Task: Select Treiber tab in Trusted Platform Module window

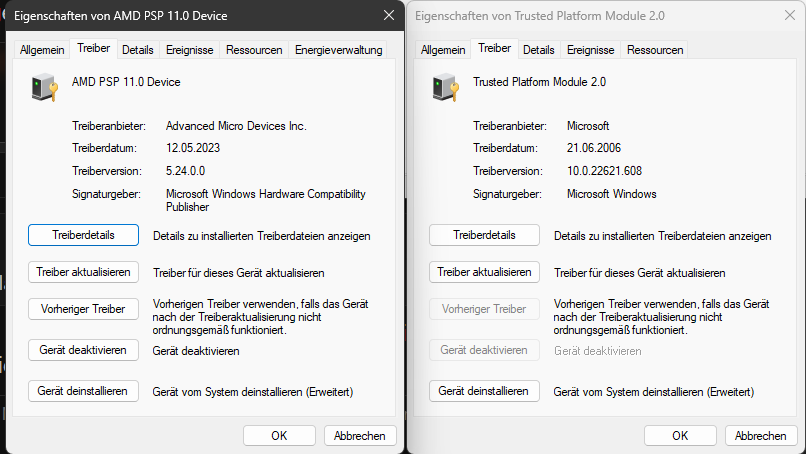Action: coord(494,48)
